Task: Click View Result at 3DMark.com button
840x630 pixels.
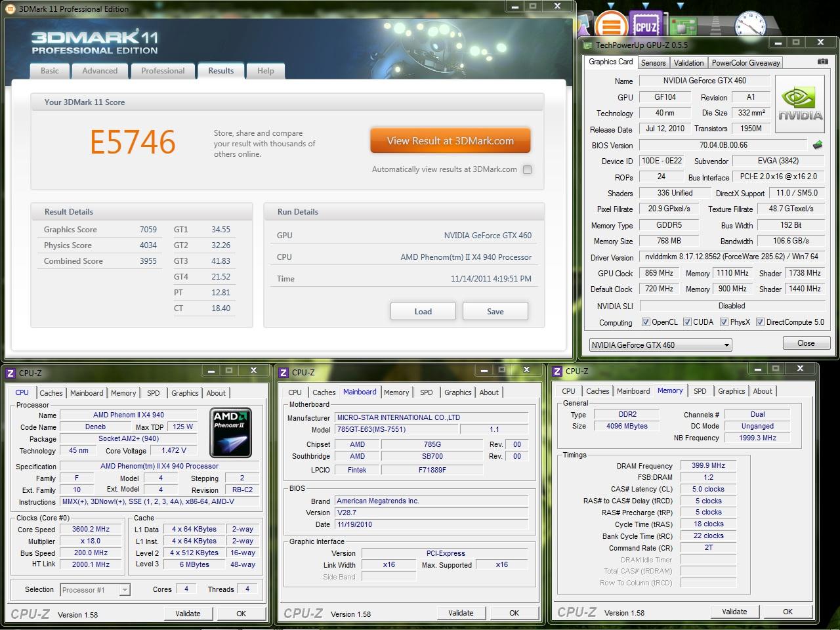Action: point(450,140)
